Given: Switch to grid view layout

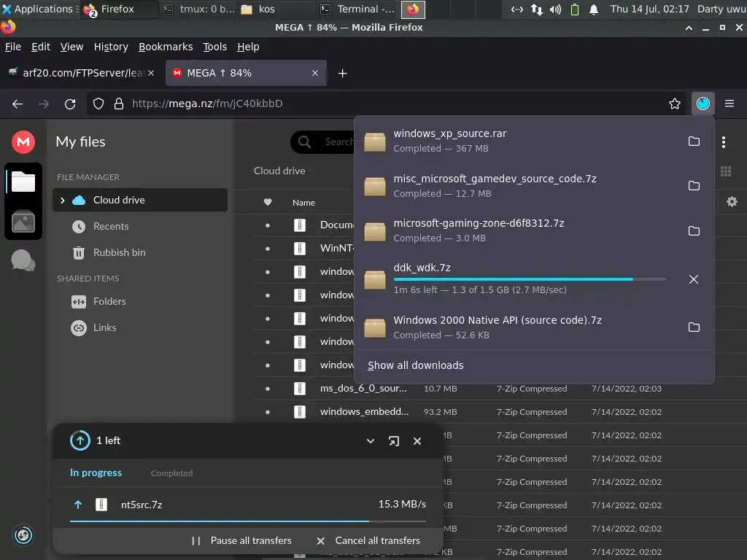Looking at the screenshot, I should [x=726, y=171].
